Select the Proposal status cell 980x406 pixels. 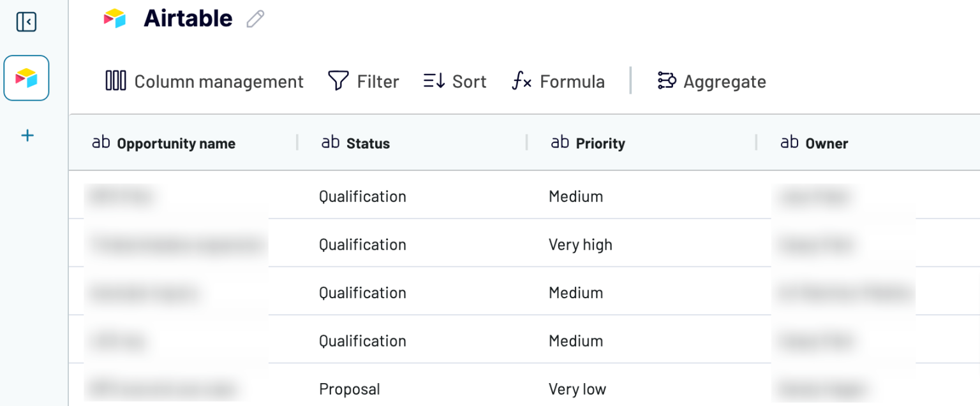click(x=349, y=389)
